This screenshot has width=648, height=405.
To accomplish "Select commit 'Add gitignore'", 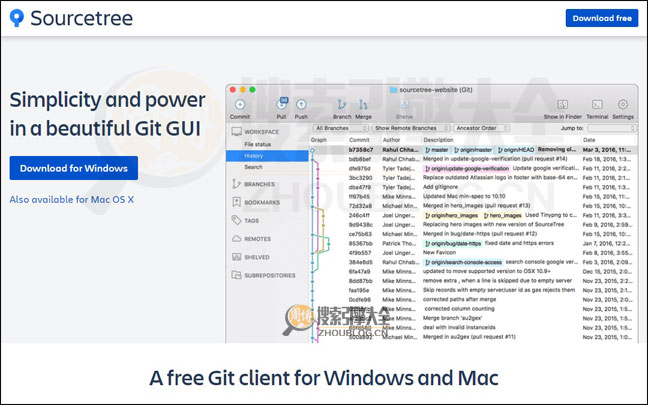I will tap(440, 187).
